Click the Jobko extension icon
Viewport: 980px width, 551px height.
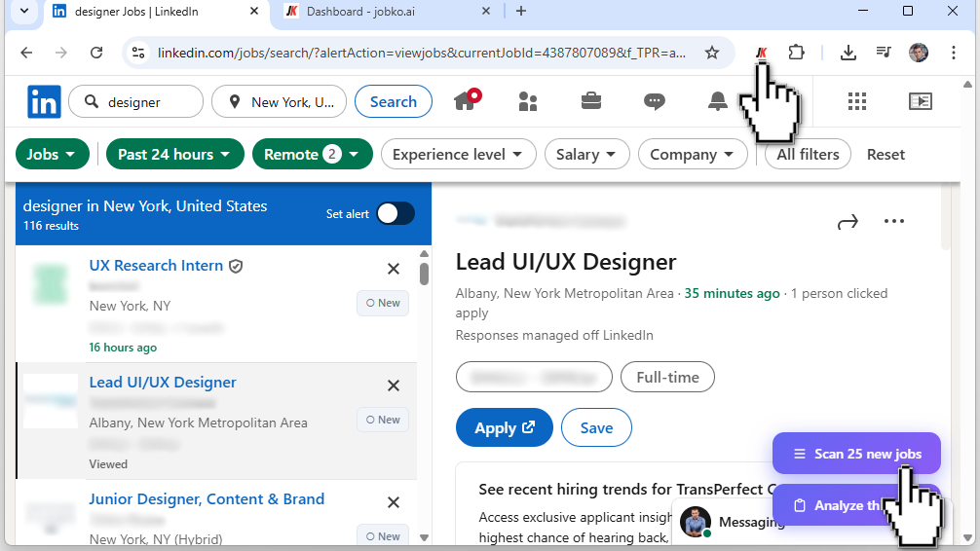click(761, 53)
